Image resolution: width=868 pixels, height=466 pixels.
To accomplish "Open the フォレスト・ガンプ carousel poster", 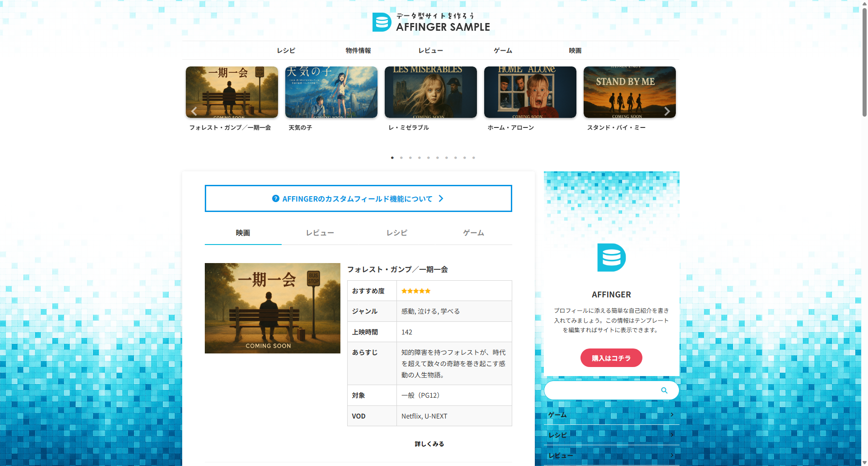I will point(232,92).
